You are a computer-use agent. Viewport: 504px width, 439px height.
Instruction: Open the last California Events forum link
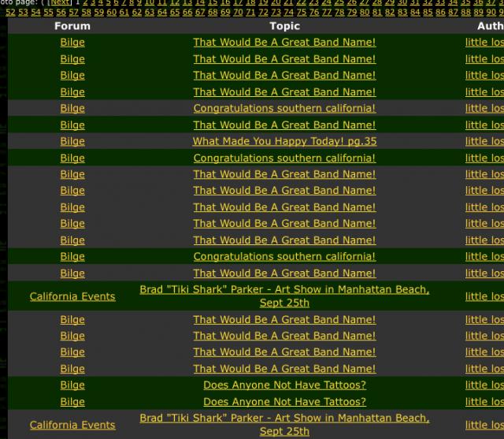72,425
